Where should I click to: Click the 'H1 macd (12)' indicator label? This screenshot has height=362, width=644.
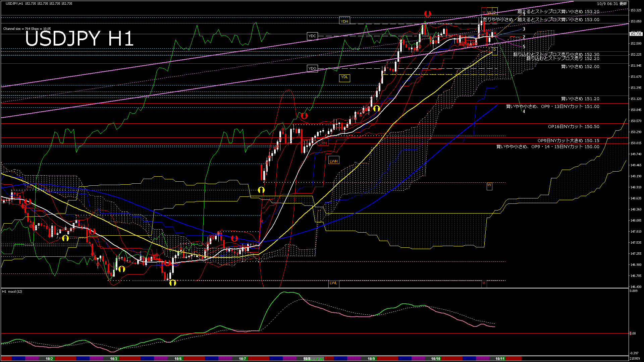click(x=12, y=291)
